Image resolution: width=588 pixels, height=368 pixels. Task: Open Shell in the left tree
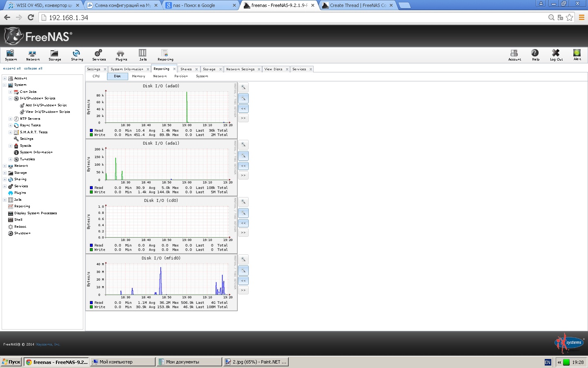tap(18, 220)
